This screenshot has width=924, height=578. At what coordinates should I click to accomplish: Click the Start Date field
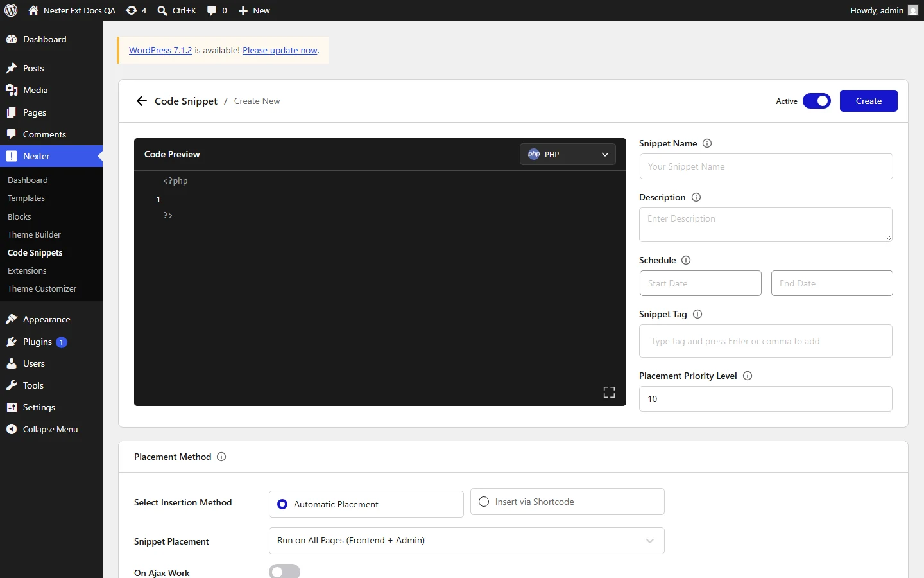701,283
